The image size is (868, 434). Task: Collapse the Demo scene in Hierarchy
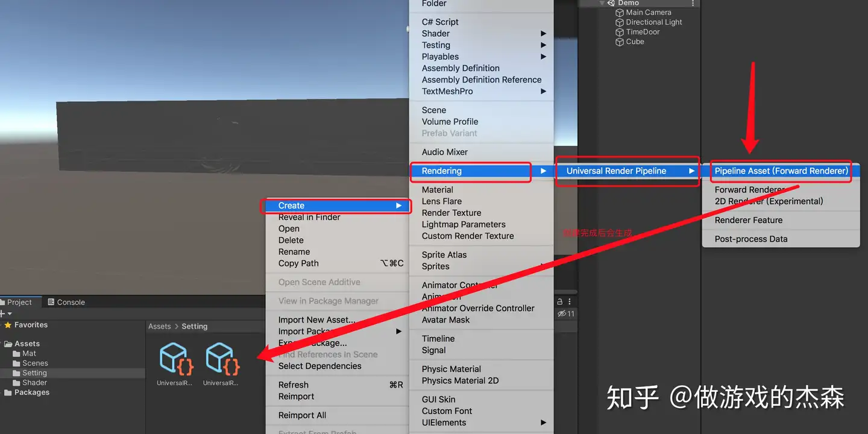tap(602, 3)
